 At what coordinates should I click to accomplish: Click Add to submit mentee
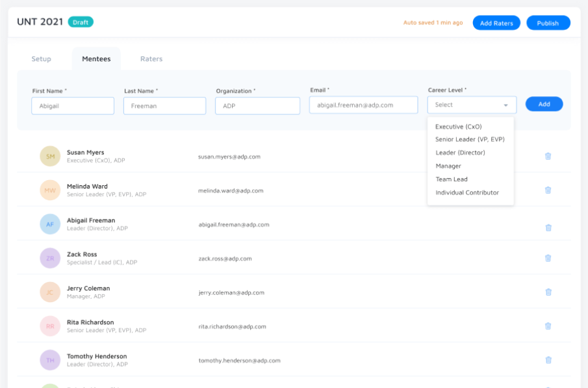(544, 104)
